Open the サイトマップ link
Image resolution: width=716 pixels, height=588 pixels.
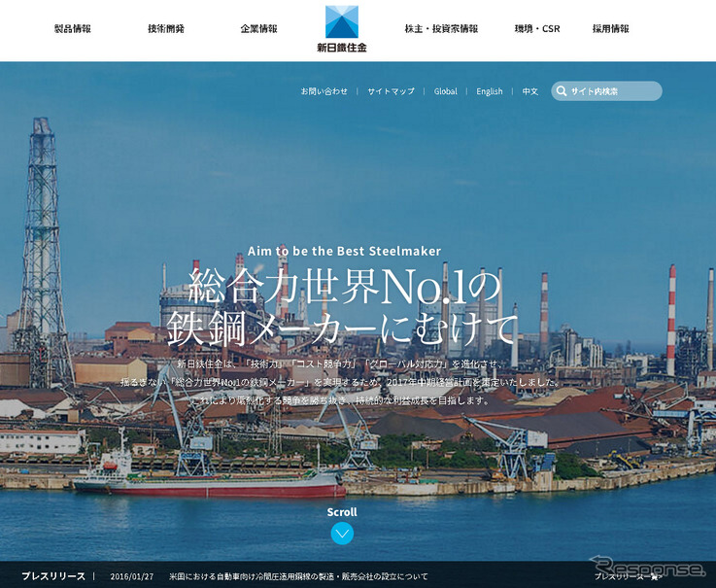(x=391, y=91)
